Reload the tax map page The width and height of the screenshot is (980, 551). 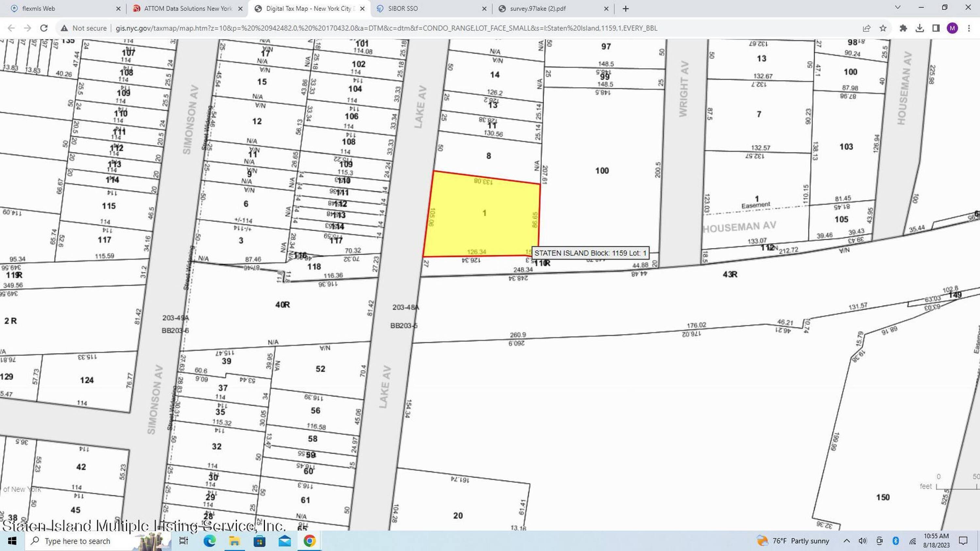tap(44, 28)
